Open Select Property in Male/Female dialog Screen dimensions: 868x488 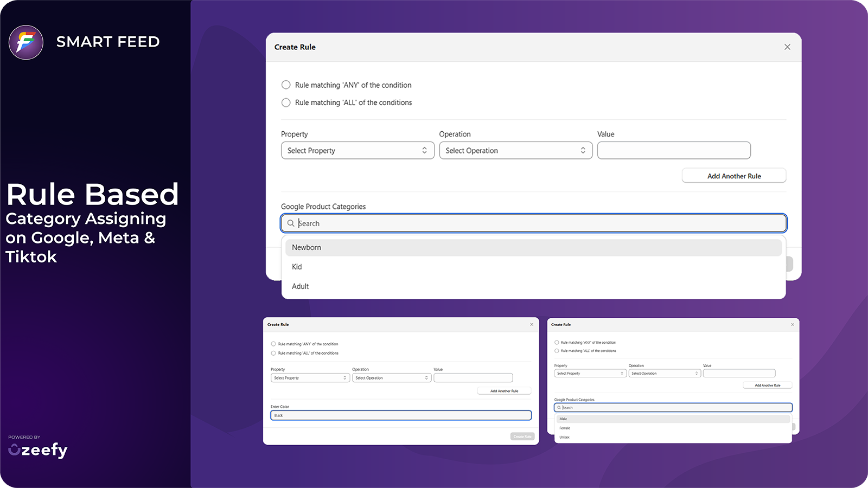[x=590, y=373]
